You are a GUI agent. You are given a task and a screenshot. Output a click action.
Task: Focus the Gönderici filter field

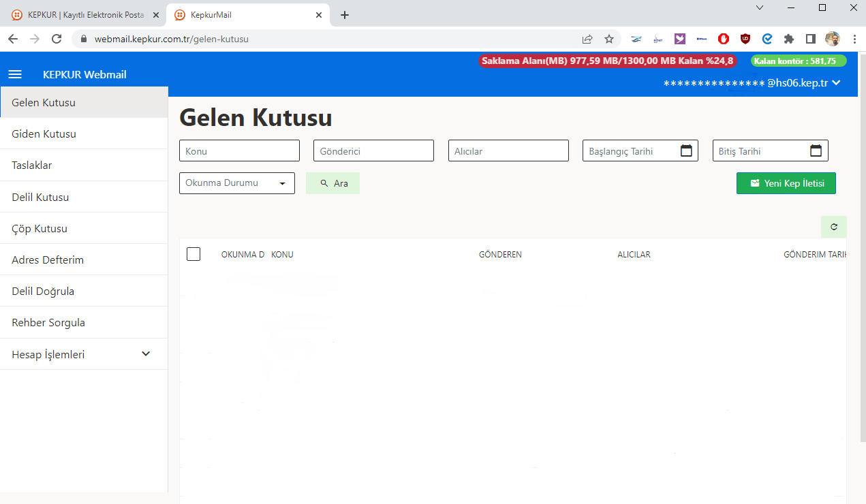coord(373,151)
